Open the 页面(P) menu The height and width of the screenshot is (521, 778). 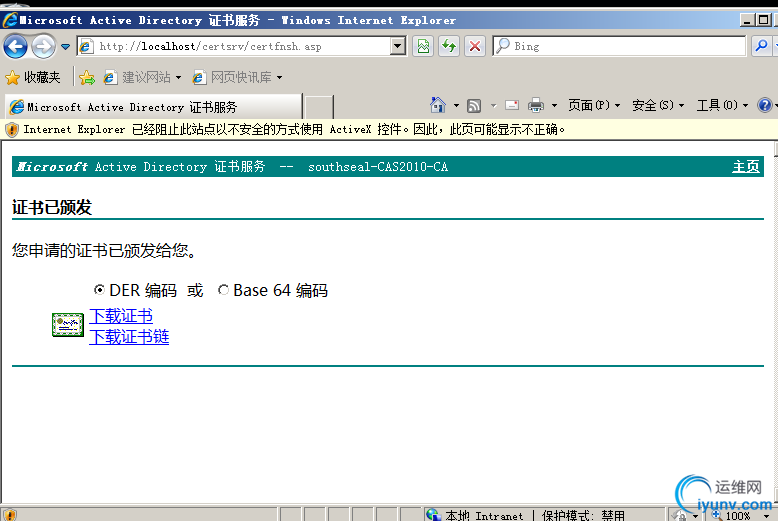click(x=594, y=105)
